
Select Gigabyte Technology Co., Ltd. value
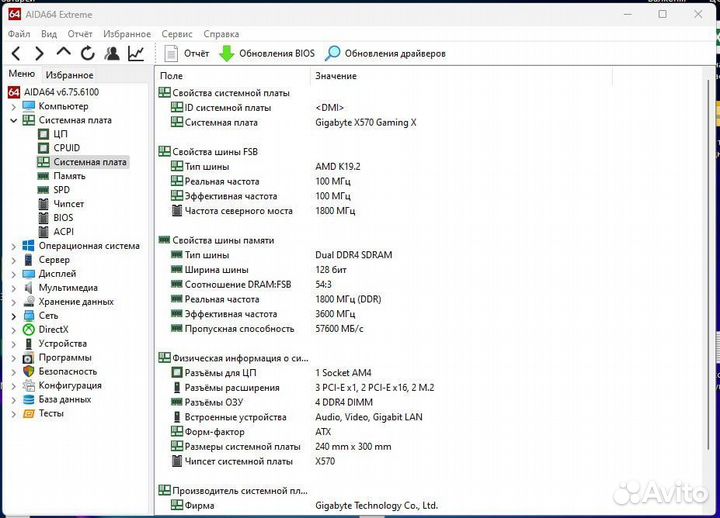[377, 506]
